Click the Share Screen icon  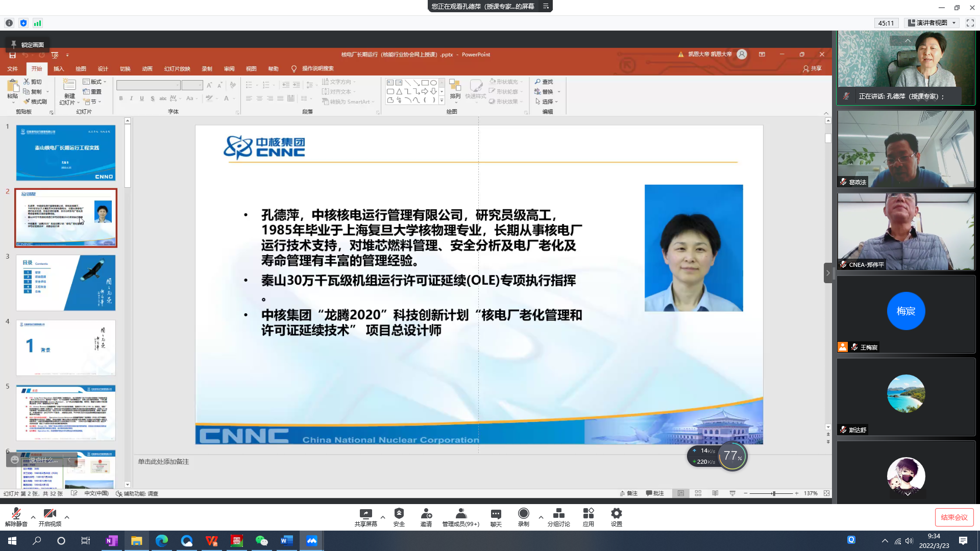coord(365,514)
